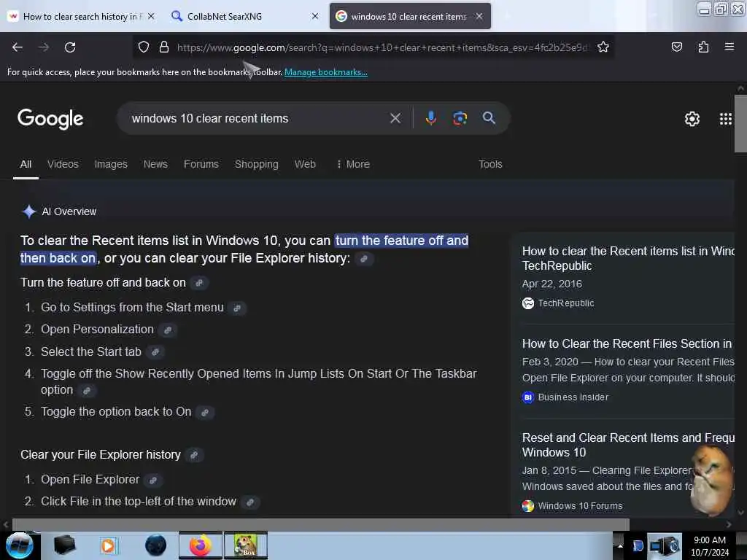
Task: Submit search with the magnifier icon
Action: [489, 118]
